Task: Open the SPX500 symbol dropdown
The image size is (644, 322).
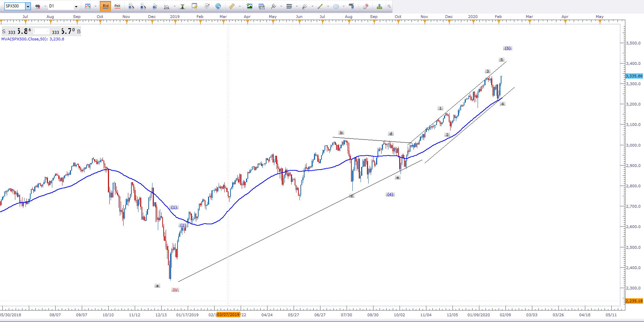Action: click(x=28, y=6)
